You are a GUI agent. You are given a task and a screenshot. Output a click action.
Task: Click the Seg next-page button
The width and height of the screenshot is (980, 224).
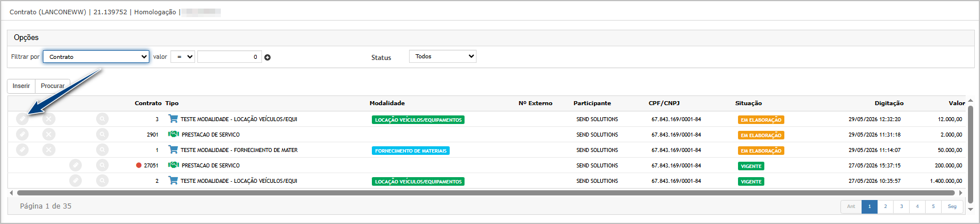coord(952,206)
